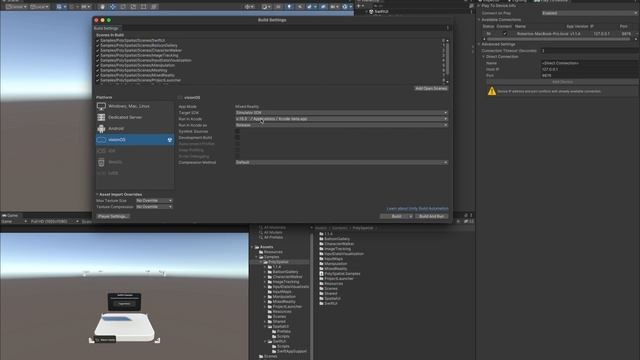Screen dimensions: 640x360
Task: Toggle ImageTracking scene checkbox
Action: tap(98, 56)
